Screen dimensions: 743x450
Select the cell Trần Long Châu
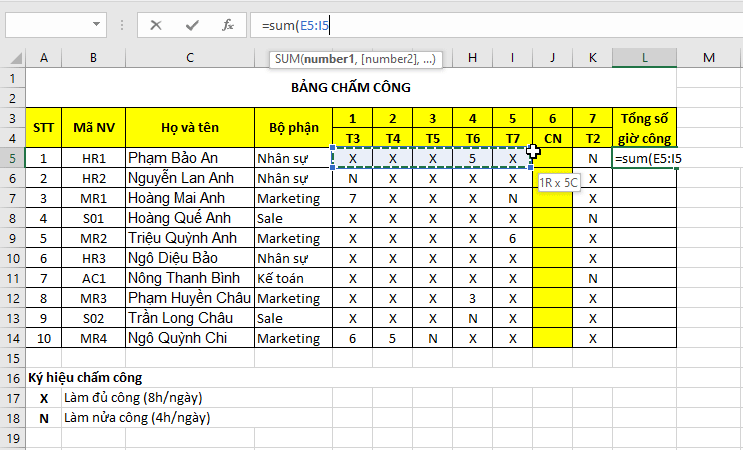pyautogui.click(x=190, y=318)
